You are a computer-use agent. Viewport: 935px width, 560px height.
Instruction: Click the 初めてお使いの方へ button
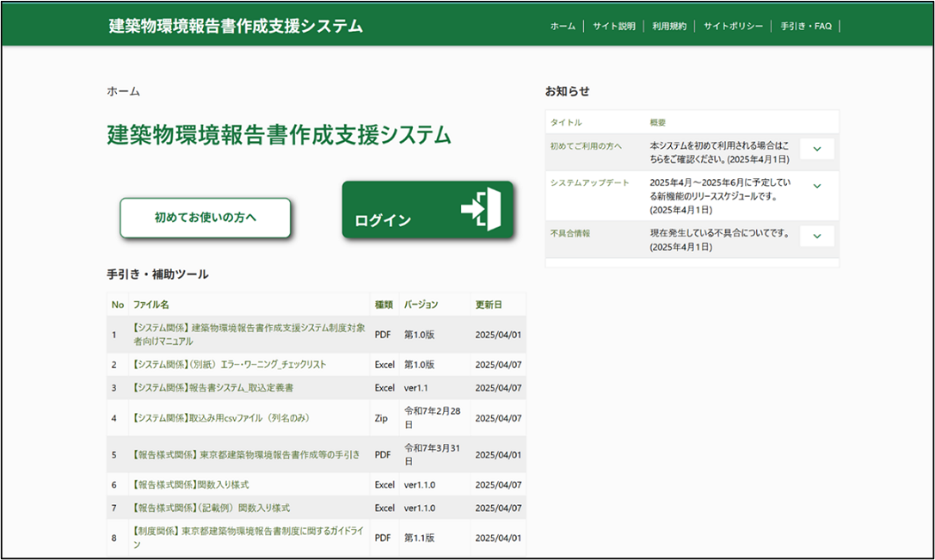pos(205,218)
